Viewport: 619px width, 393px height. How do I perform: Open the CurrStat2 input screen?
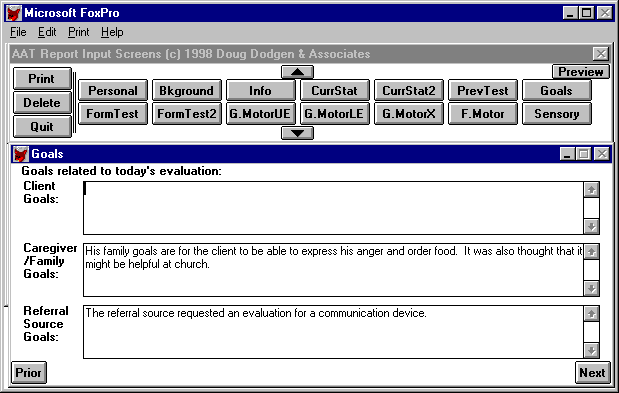pos(409,90)
